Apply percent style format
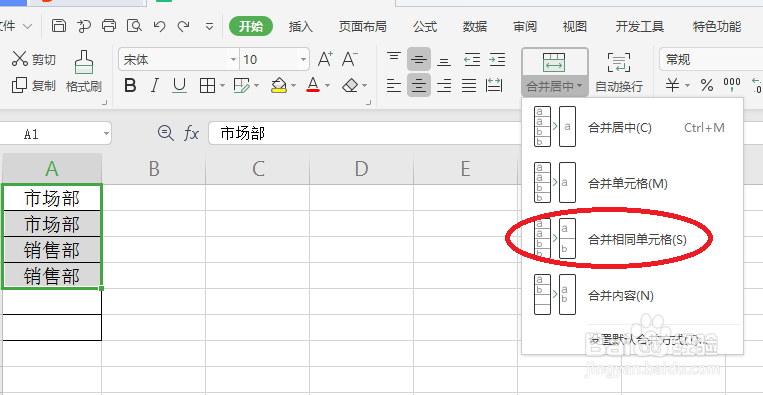 click(707, 86)
